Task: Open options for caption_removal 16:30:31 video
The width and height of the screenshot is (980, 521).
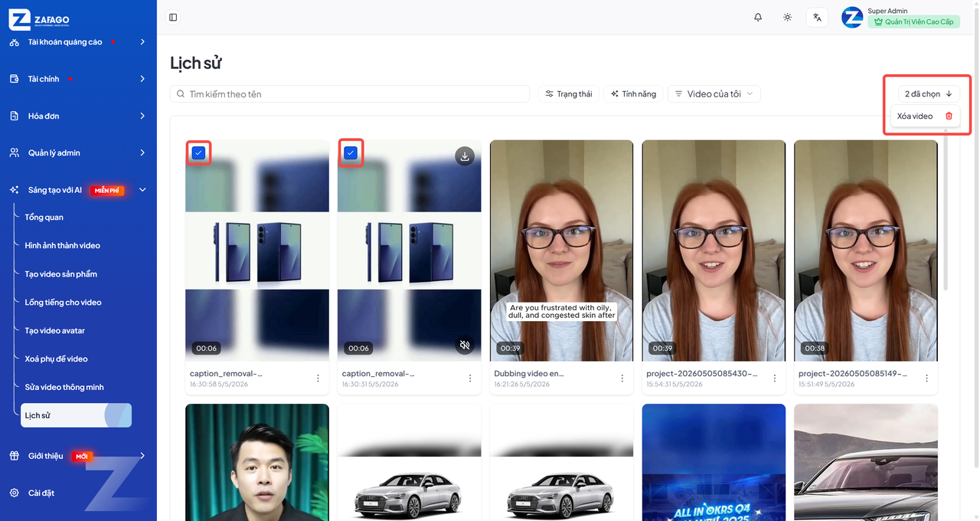Action: point(470,378)
